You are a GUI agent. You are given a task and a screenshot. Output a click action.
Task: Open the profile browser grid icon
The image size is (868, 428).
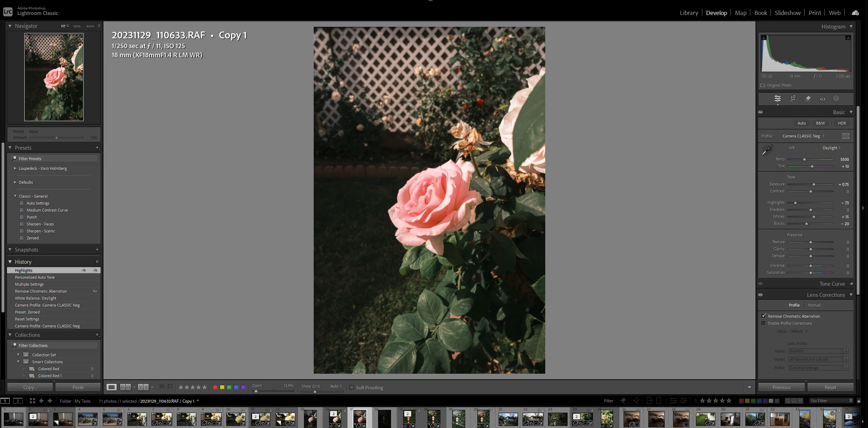[845, 136]
